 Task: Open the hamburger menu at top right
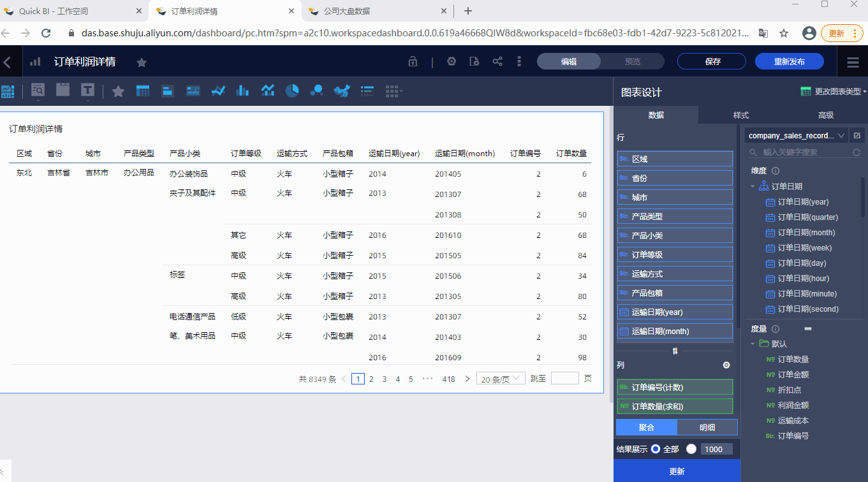(x=853, y=62)
